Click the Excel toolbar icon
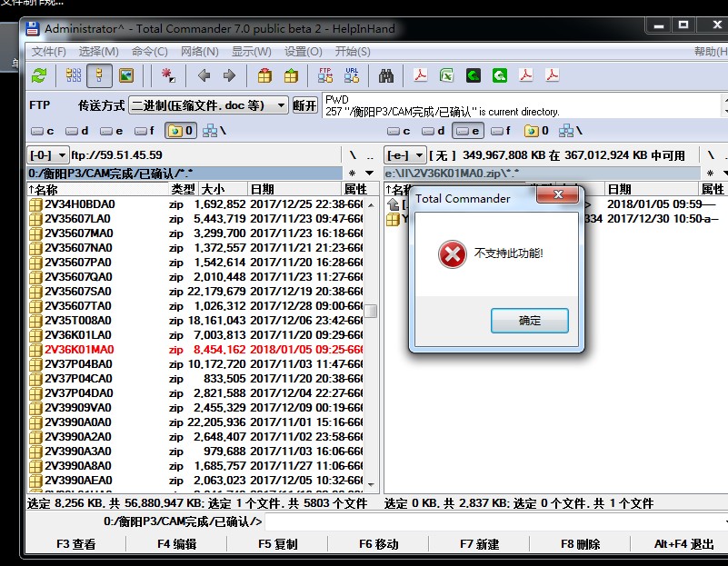 click(x=446, y=75)
